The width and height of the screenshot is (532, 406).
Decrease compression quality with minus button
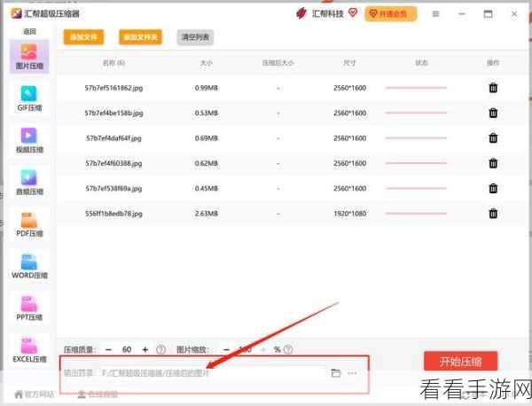[x=108, y=349]
